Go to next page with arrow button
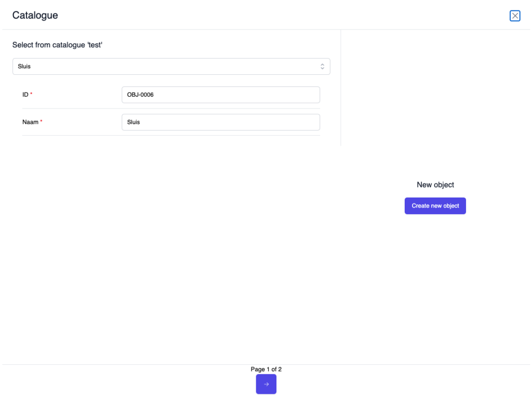The image size is (532, 395). pyautogui.click(x=266, y=384)
